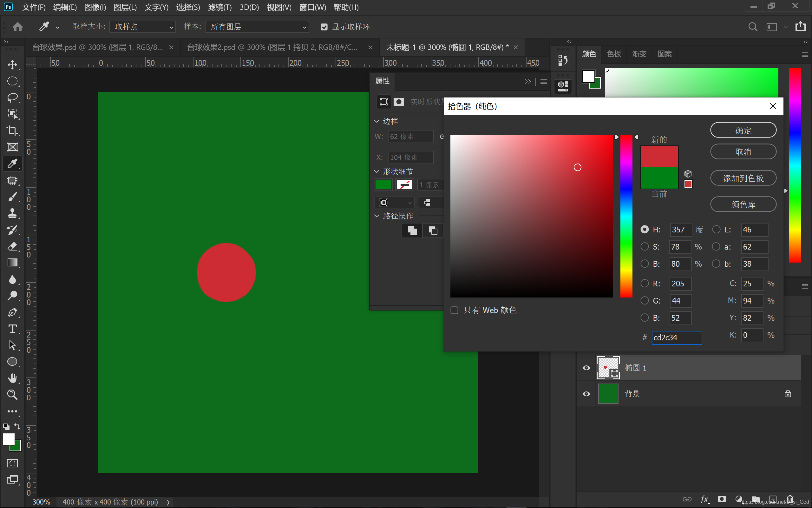This screenshot has height=508, width=812.
Task: Click the hex color input field
Action: [x=677, y=338]
